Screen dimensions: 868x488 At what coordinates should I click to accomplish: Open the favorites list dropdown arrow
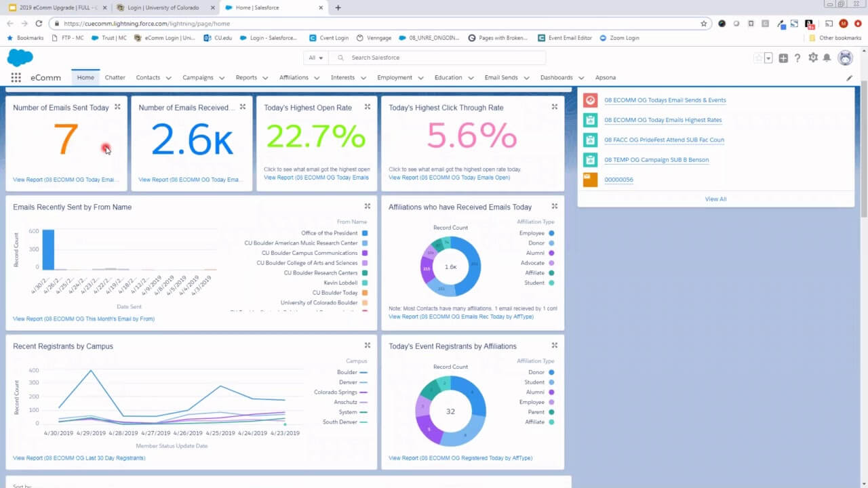point(768,58)
